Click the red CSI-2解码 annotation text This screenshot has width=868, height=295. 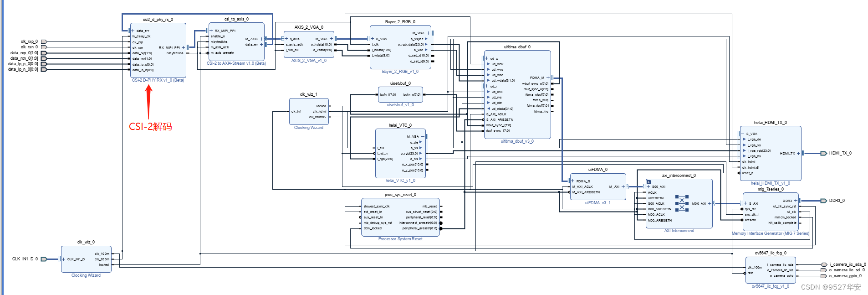(x=150, y=126)
